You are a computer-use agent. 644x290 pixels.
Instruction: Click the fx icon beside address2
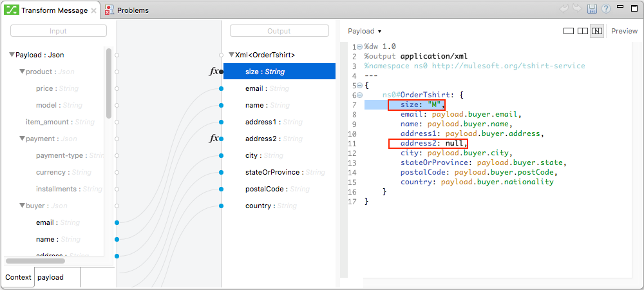pos(214,139)
